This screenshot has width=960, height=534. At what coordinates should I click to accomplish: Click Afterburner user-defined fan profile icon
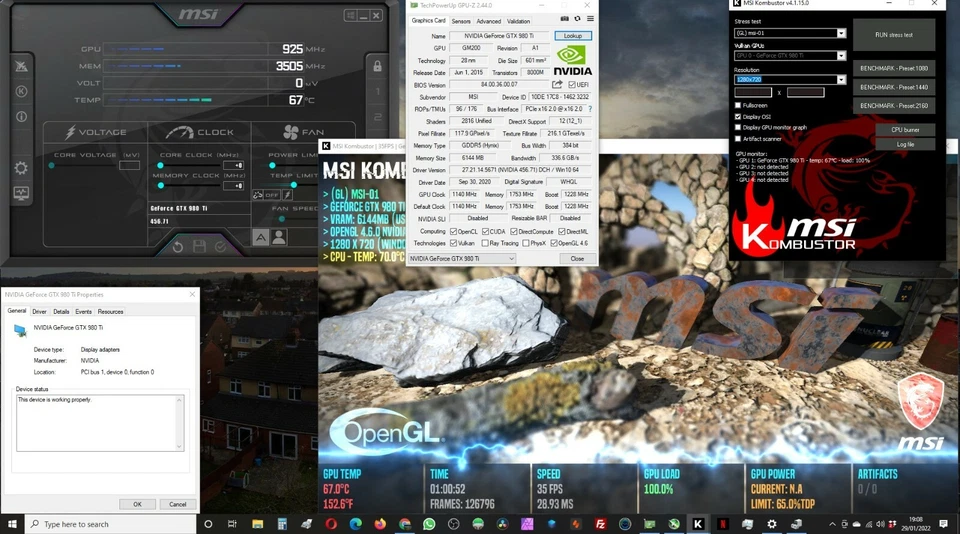tap(279, 237)
